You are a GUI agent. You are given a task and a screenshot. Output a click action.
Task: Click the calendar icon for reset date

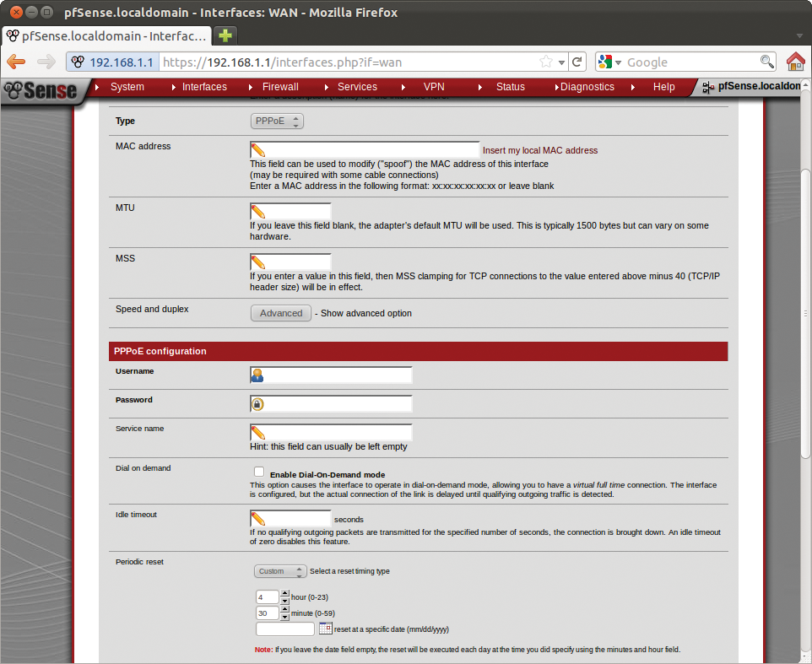[326, 629]
